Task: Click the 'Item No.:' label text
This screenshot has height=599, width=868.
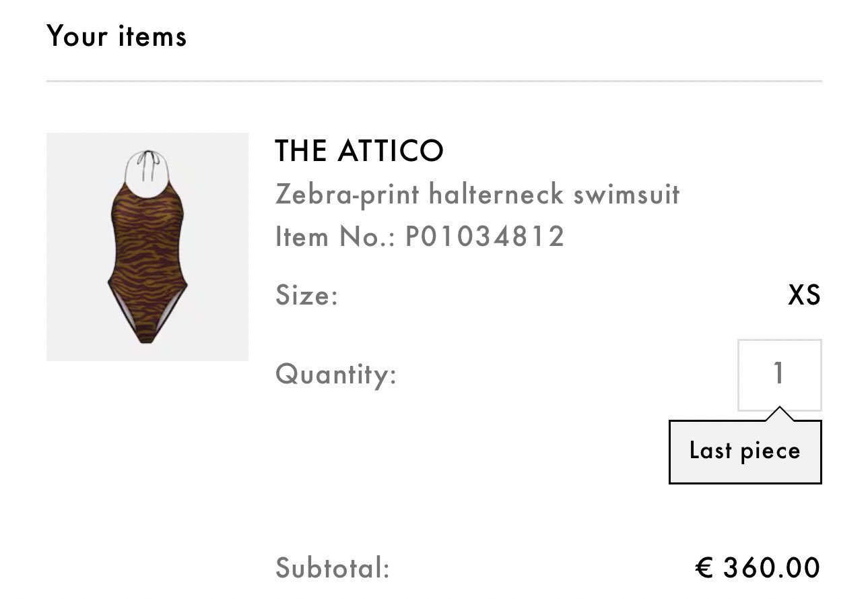Action: point(336,237)
